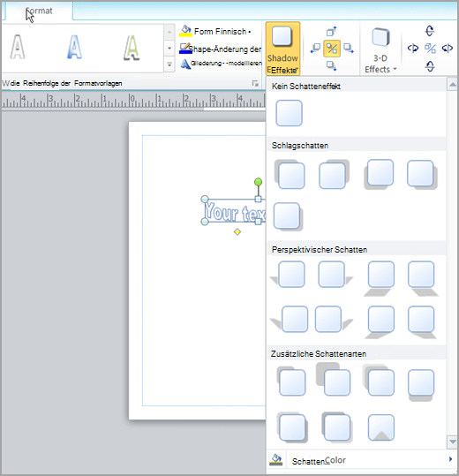Apply third Perspektivischer Schatten style
Image resolution: width=459 pixels, height=476 pixels.
click(380, 278)
